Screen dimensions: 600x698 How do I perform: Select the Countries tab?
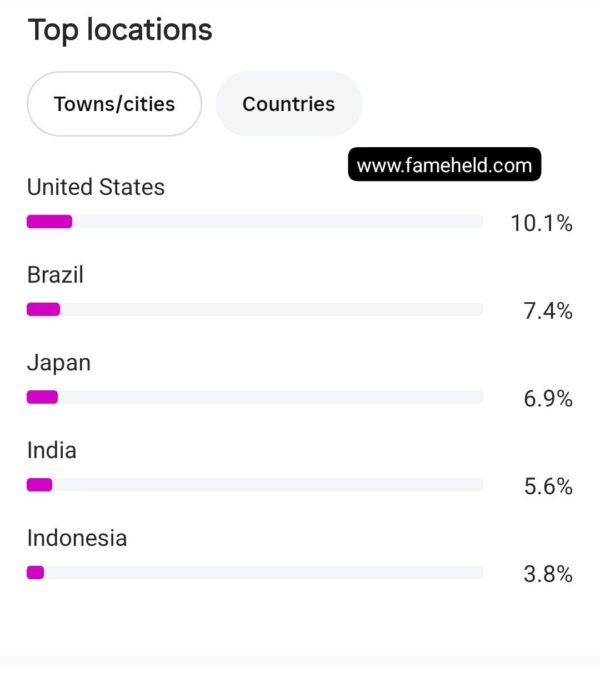pyautogui.click(x=289, y=104)
